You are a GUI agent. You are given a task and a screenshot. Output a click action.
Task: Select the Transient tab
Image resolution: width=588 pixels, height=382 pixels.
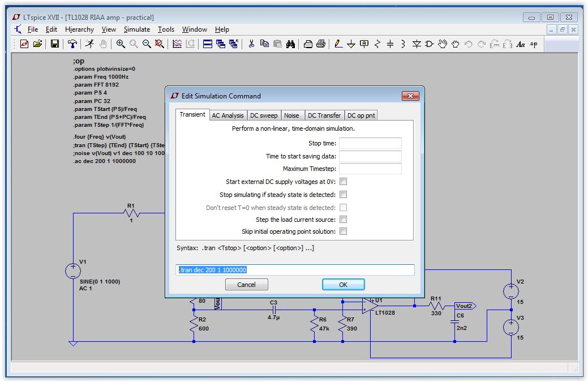click(192, 114)
